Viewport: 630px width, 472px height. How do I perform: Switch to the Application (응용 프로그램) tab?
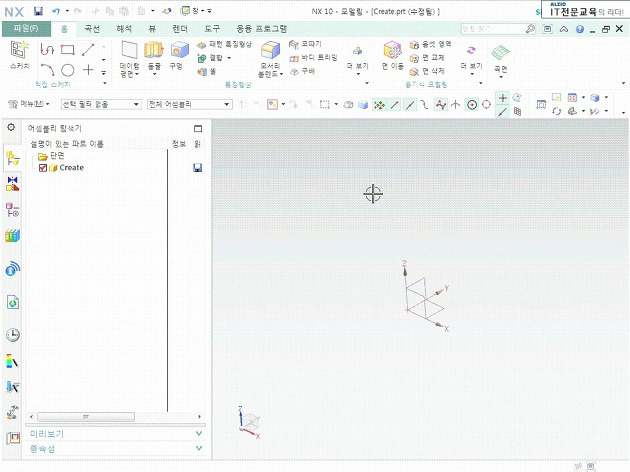point(262,29)
